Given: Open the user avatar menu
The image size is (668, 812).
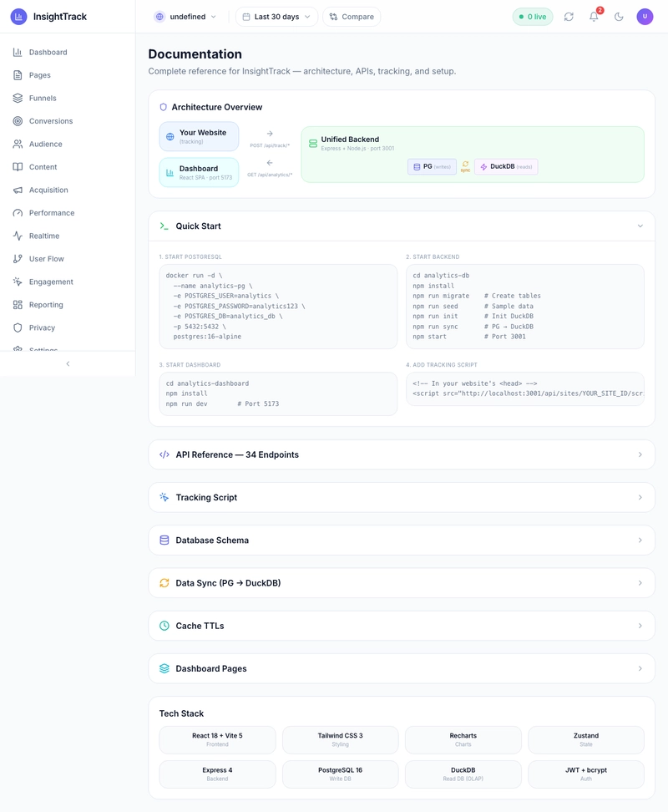Looking at the screenshot, I should tap(645, 17).
